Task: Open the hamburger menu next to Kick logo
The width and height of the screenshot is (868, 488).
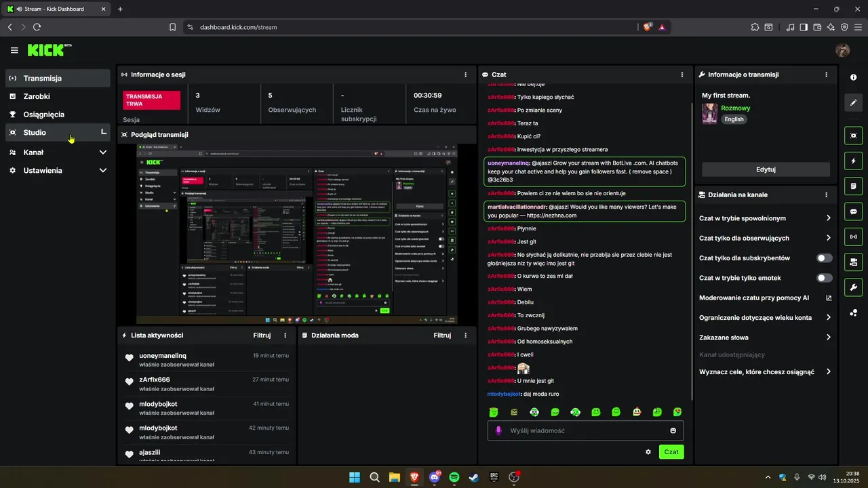Action: pos(14,50)
